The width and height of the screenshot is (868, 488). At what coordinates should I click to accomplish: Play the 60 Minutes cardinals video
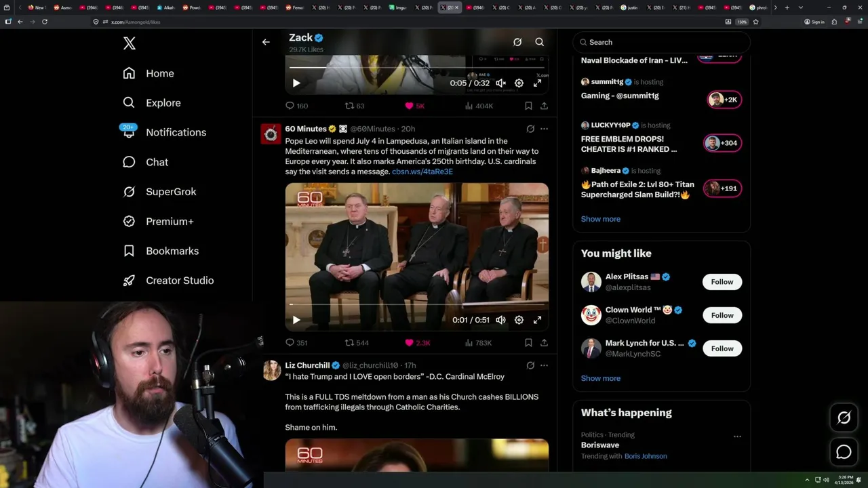click(x=296, y=320)
